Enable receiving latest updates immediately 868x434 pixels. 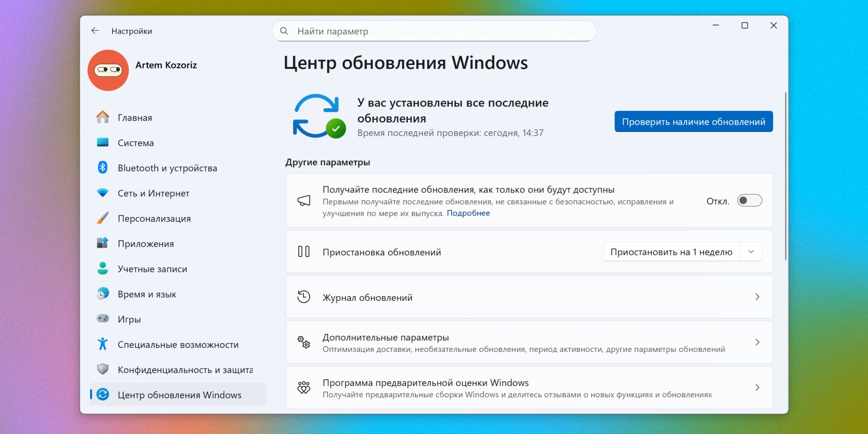click(x=750, y=200)
